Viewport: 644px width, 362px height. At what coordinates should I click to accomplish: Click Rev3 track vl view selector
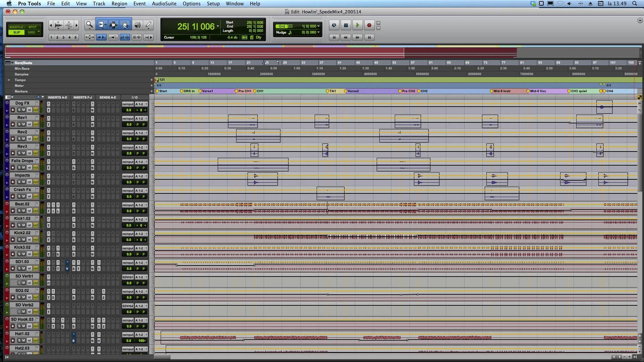click(30, 153)
